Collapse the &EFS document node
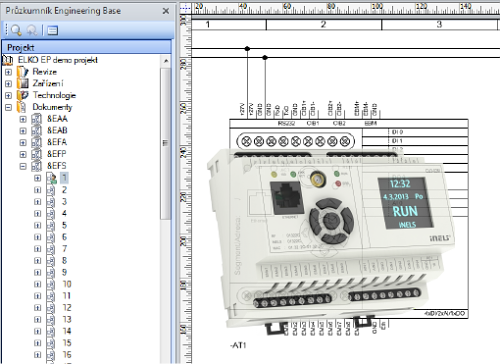This screenshot has height=364, width=500. pos(23,166)
